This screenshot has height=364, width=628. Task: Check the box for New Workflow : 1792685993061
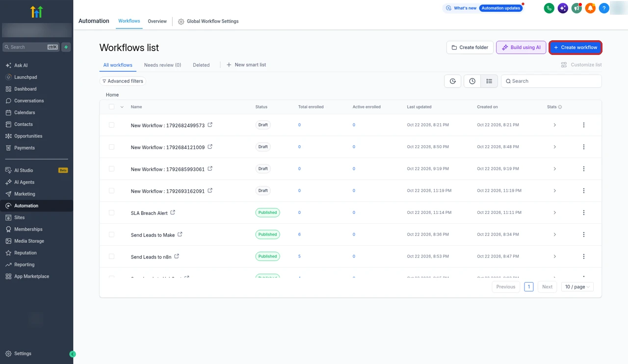click(111, 169)
